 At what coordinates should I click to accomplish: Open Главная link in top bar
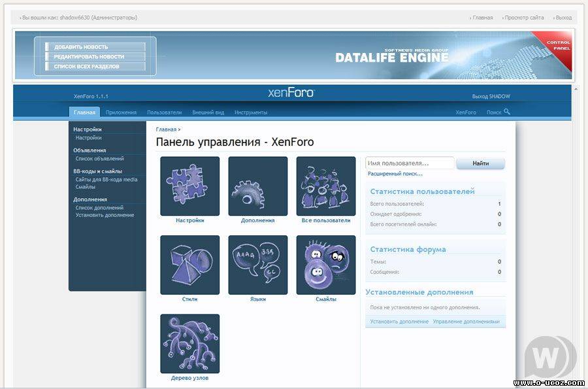click(x=482, y=18)
